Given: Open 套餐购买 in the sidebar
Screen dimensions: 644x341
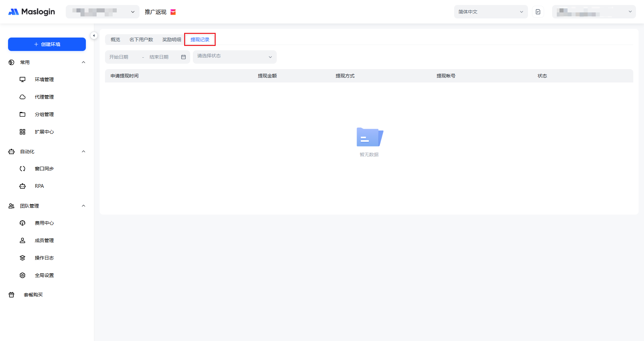Looking at the screenshot, I should tap(33, 295).
